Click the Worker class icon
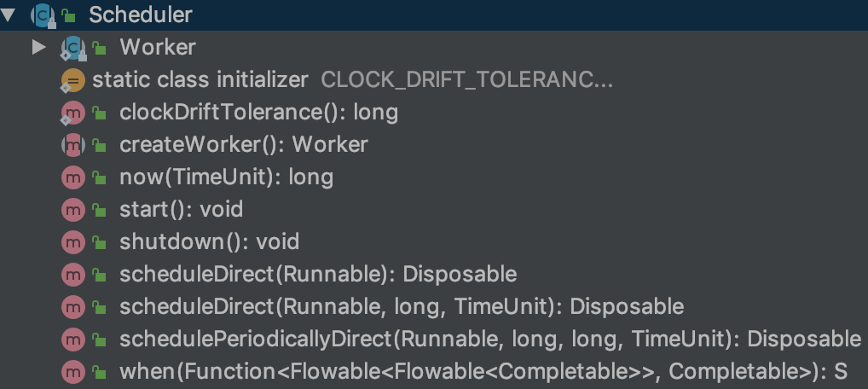 tap(72, 47)
